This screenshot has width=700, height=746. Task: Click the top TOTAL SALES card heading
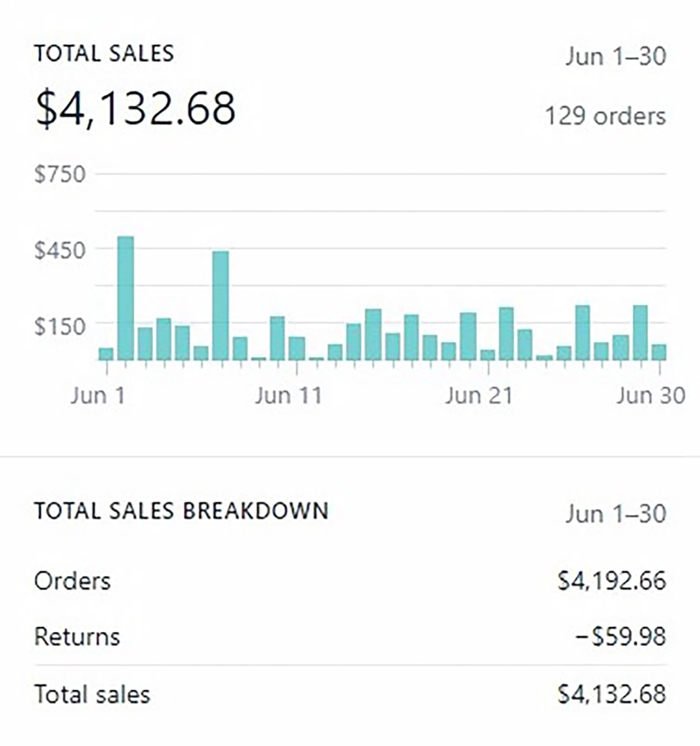[104, 54]
